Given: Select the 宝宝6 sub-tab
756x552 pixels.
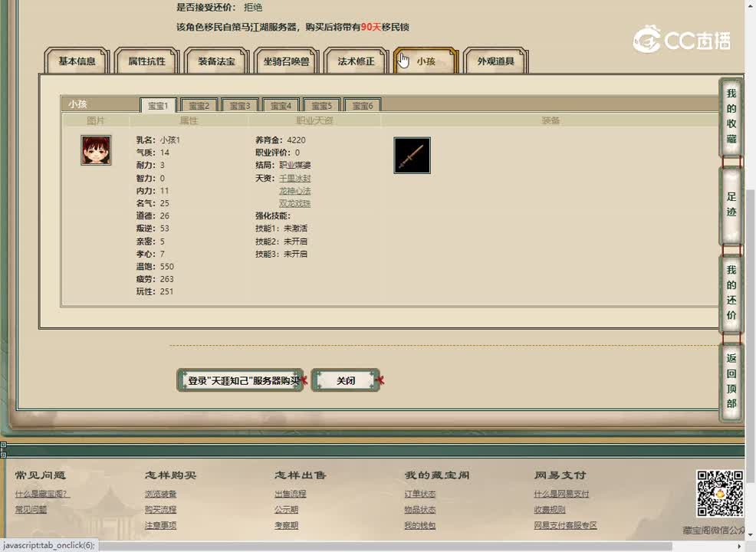Looking at the screenshot, I should 363,106.
